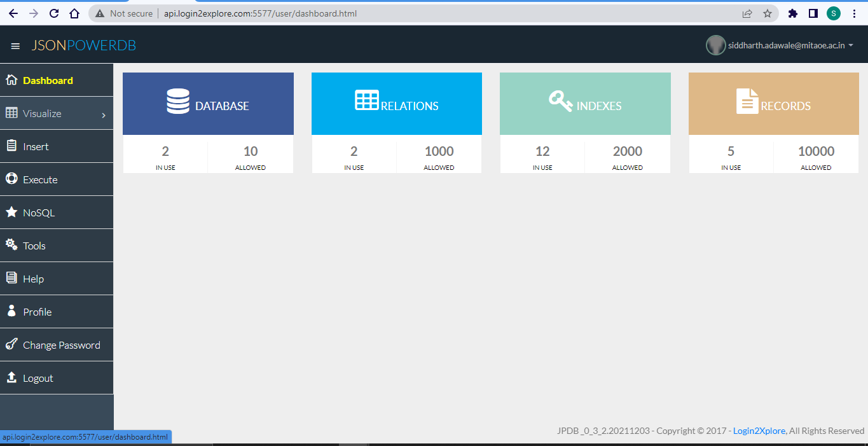
Task: Reload the page
Action: click(x=54, y=13)
